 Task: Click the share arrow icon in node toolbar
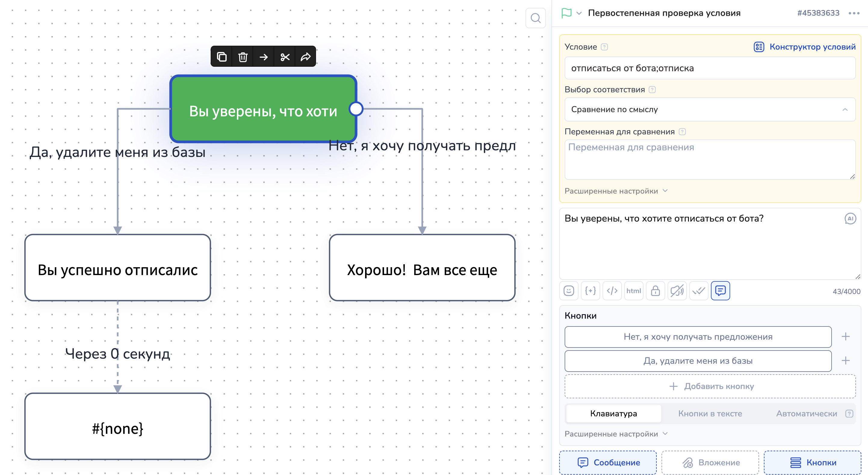(x=305, y=57)
